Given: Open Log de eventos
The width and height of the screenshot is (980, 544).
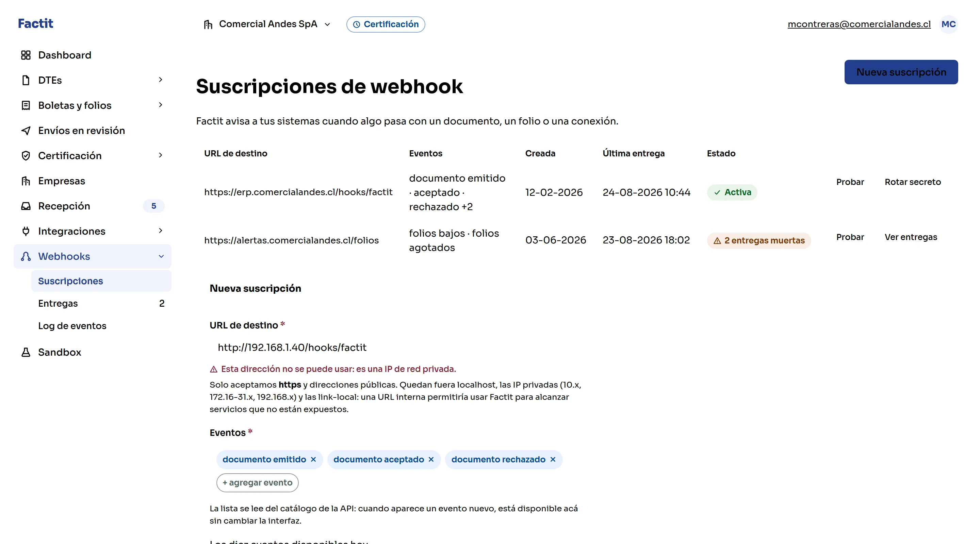Looking at the screenshot, I should pyautogui.click(x=101, y=326).
